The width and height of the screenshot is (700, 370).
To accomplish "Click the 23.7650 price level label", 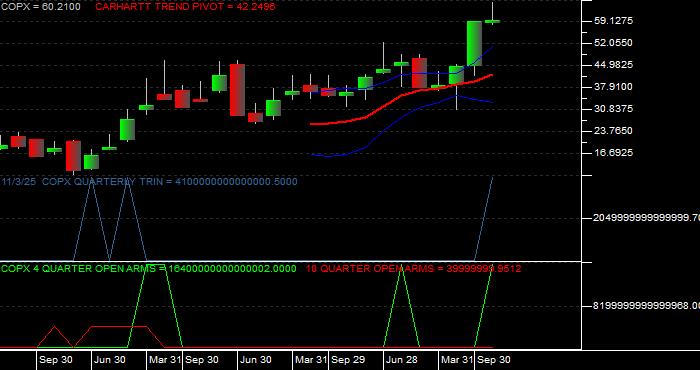I will [613, 131].
